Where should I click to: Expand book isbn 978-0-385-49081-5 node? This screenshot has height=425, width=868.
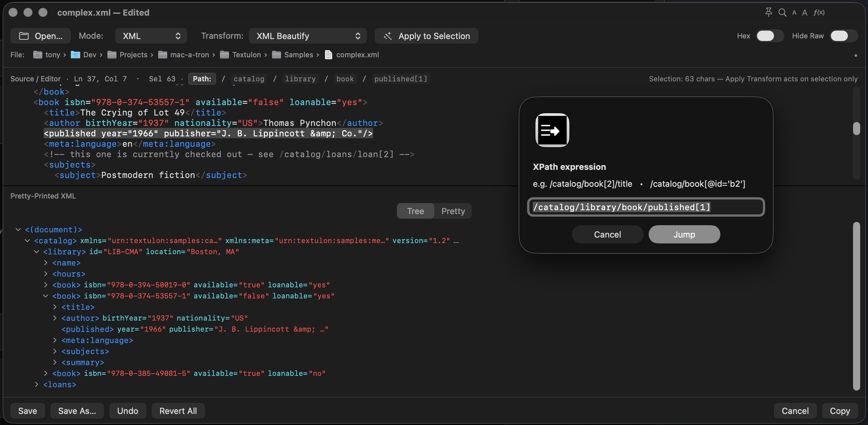click(x=46, y=374)
